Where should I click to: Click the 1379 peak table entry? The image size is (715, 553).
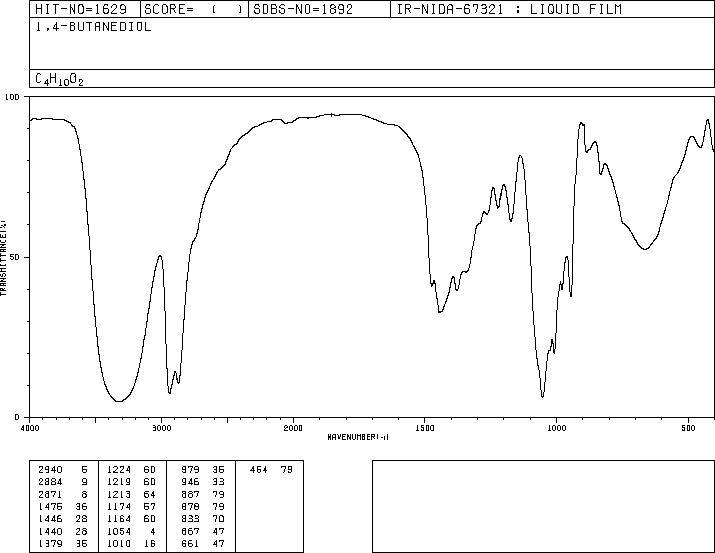(62, 544)
